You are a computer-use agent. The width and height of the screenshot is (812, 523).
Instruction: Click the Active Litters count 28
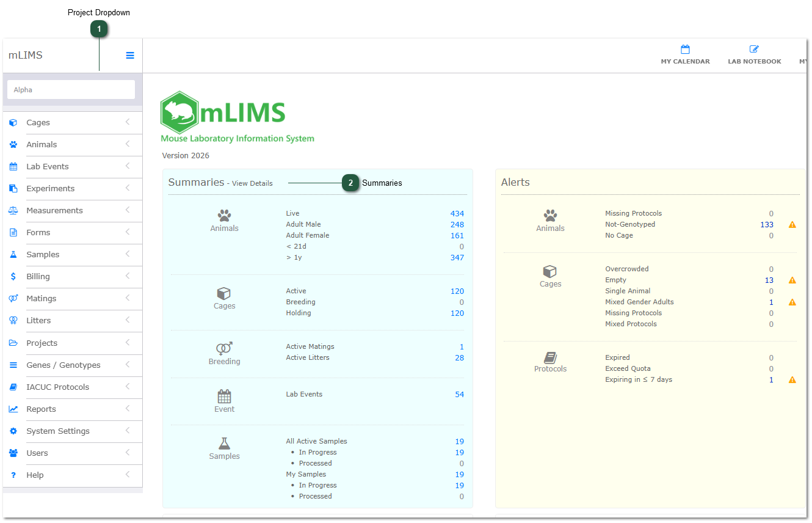coord(460,358)
